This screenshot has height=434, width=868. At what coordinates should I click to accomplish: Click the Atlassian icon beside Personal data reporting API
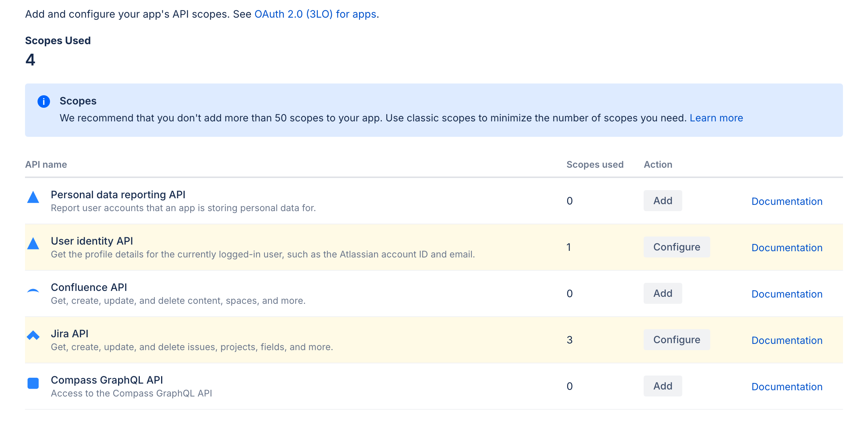pos(33,197)
